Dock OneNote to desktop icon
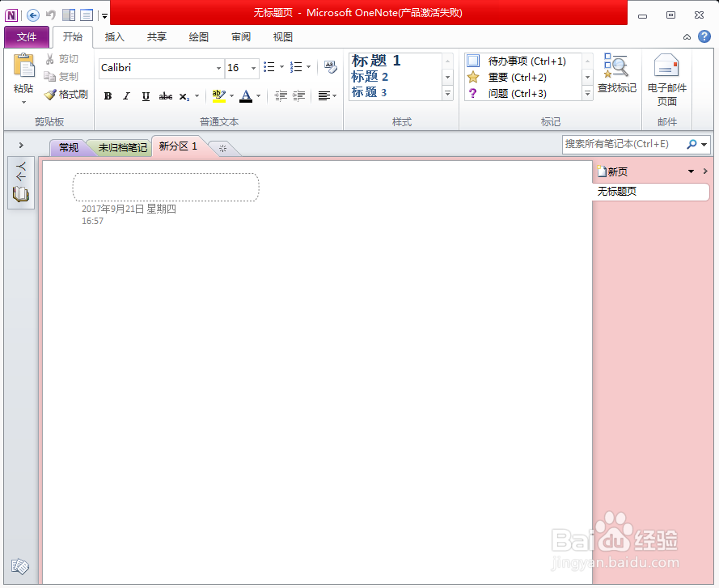The image size is (719, 588). pos(69,15)
